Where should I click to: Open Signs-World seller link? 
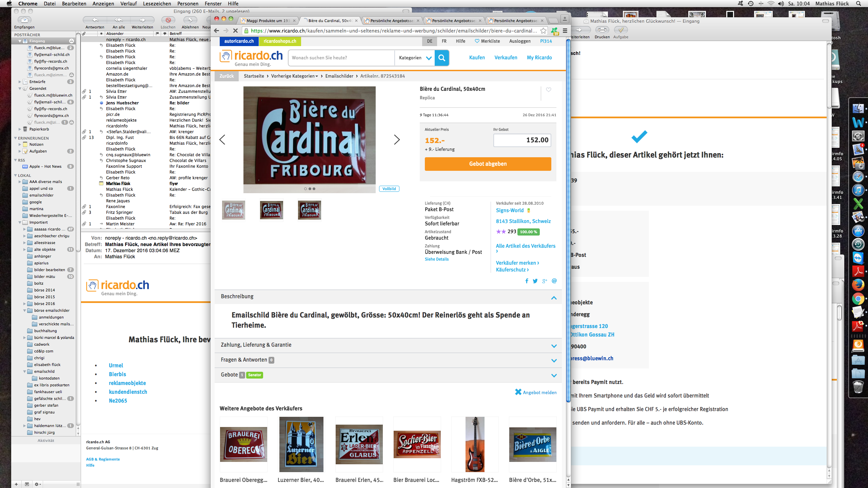tap(510, 210)
